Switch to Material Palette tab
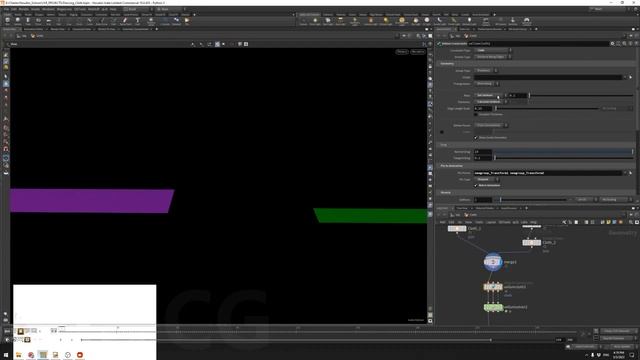 pyautogui.click(x=485, y=208)
